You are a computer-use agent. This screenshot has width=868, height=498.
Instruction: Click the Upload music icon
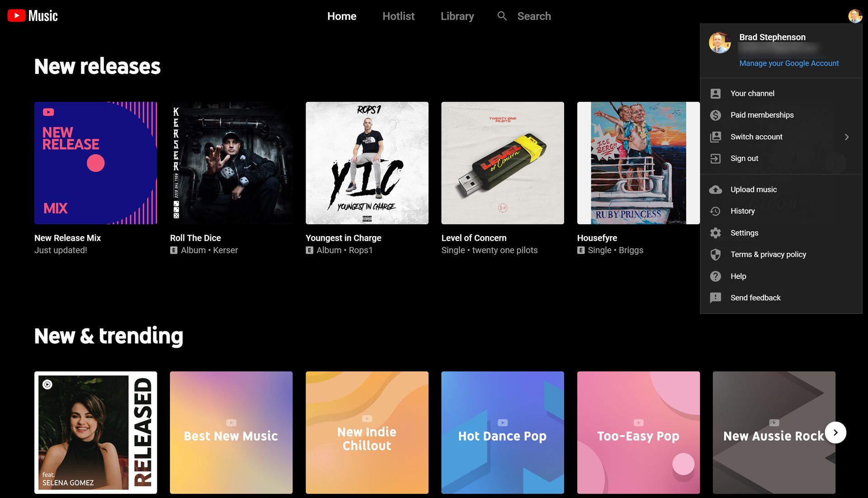pyautogui.click(x=715, y=189)
